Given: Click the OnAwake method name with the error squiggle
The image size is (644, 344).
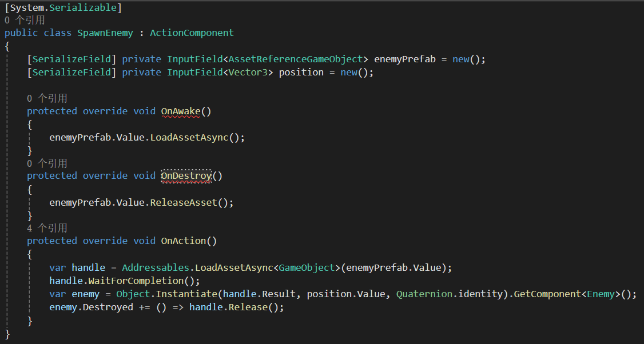Looking at the screenshot, I should click(x=181, y=111).
